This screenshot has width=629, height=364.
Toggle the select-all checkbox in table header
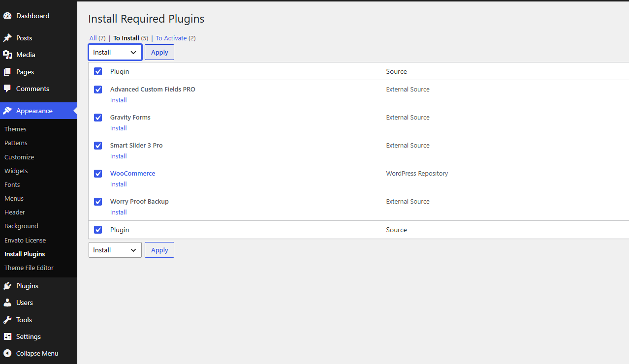point(98,71)
